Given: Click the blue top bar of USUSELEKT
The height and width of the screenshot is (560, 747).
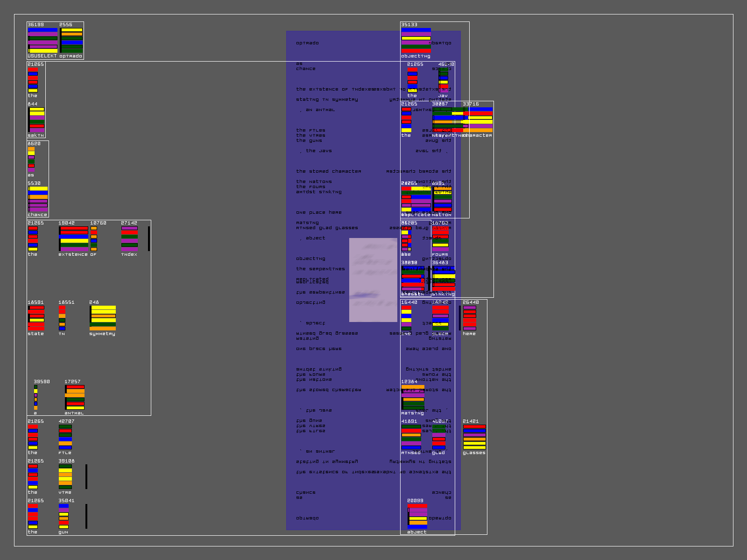Looking at the screenshot, I should 42,30.
